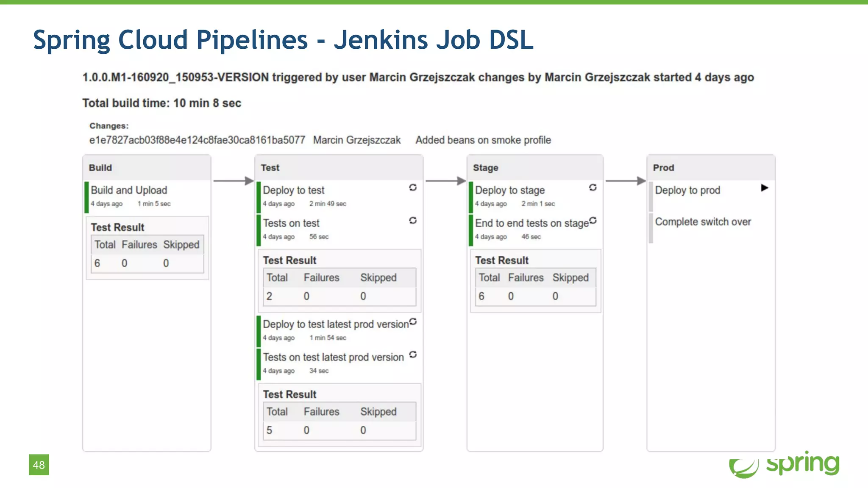Open Tests on test latest prod version job
Screen dimensions: 868x488
[x=333, y=358]
